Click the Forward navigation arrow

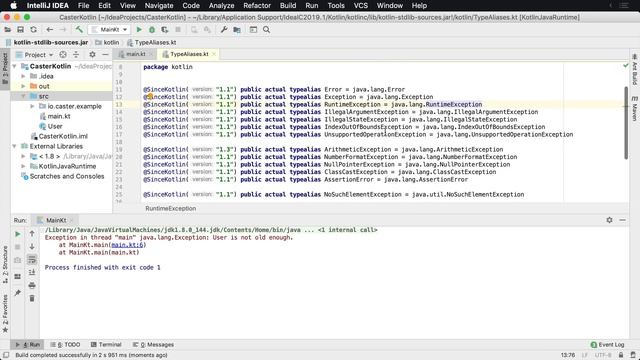(62, 30)
